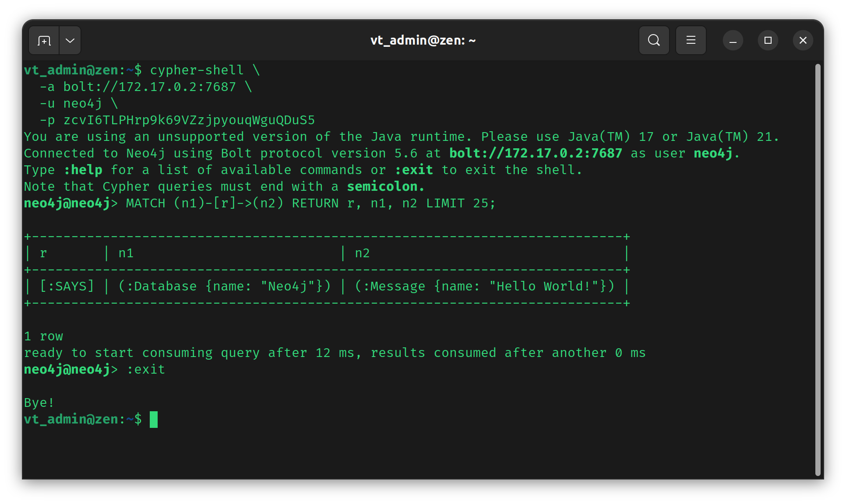Click the bold :help keyword

pos(83,170)
